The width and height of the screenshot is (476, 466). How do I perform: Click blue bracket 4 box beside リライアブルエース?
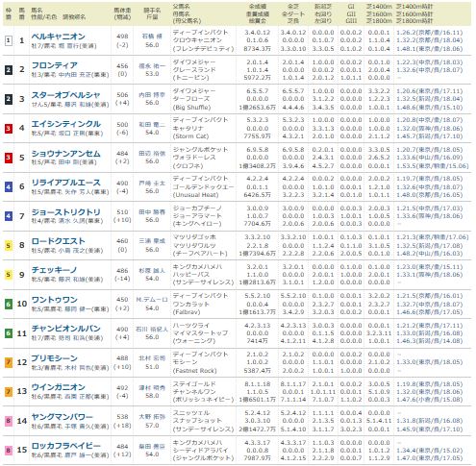[9, 186]
